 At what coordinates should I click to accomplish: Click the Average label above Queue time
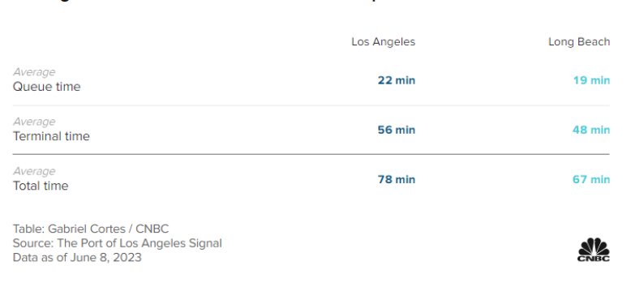pos(34,72)
